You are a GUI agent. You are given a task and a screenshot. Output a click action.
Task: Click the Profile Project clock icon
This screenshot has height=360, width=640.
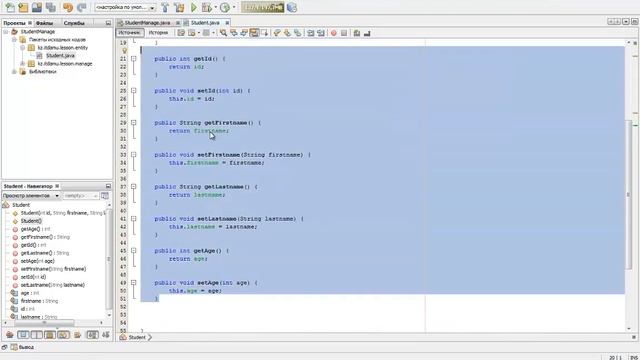[224, 7]
